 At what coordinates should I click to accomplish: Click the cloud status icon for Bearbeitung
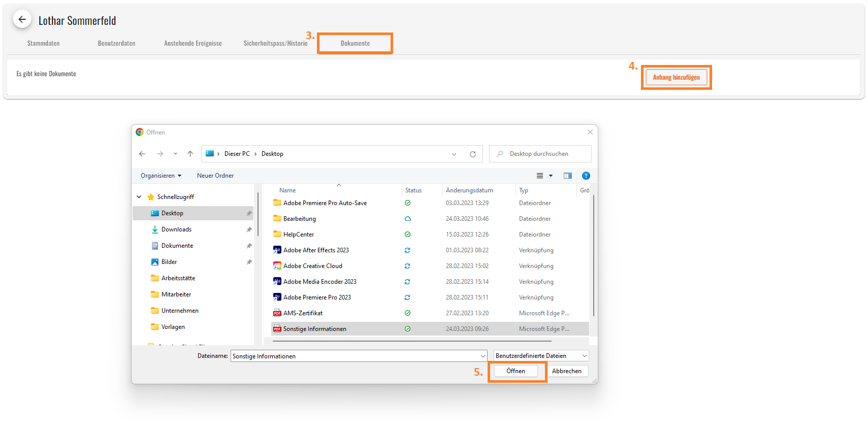pyautogui.click(x=407, y=219)
